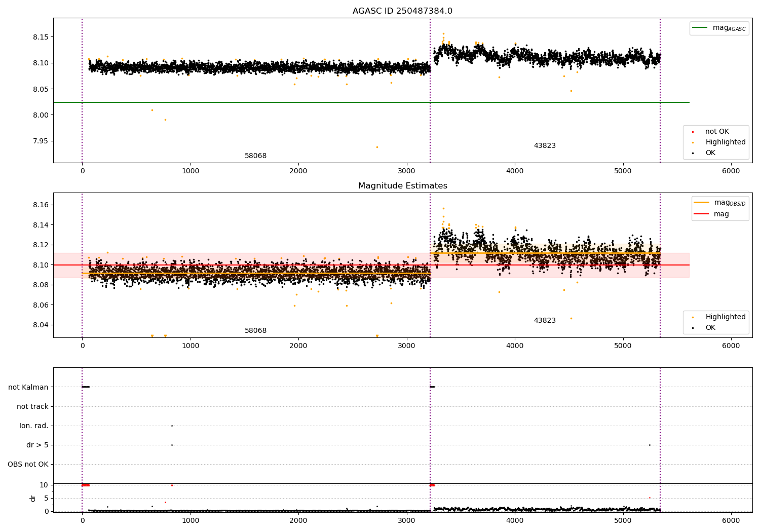Click the outlier point near 7.94 in top plot
Image resolution: width=760 pixels, height=532 pixels.
tap(377, 147)
